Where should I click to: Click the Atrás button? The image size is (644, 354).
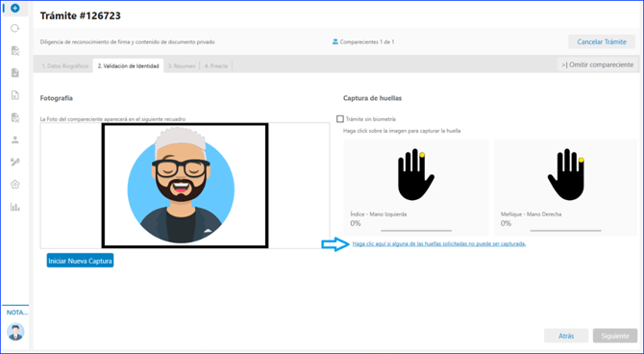(566, 336)
